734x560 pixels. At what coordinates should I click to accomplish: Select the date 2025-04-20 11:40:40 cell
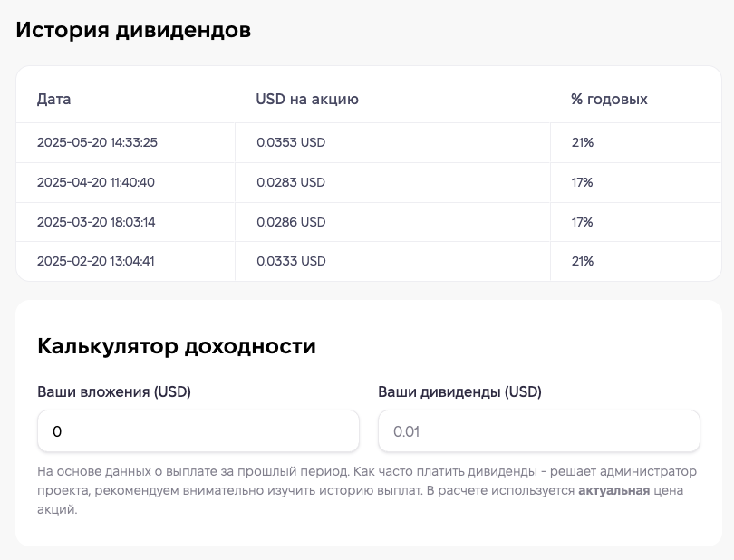(96, 182)
